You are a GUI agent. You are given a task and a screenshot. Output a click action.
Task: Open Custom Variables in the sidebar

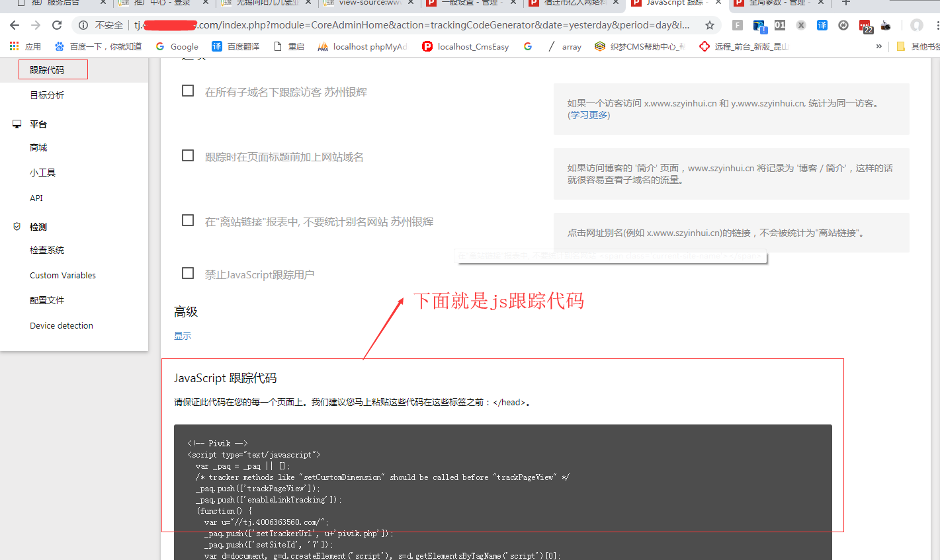point(63,275)
